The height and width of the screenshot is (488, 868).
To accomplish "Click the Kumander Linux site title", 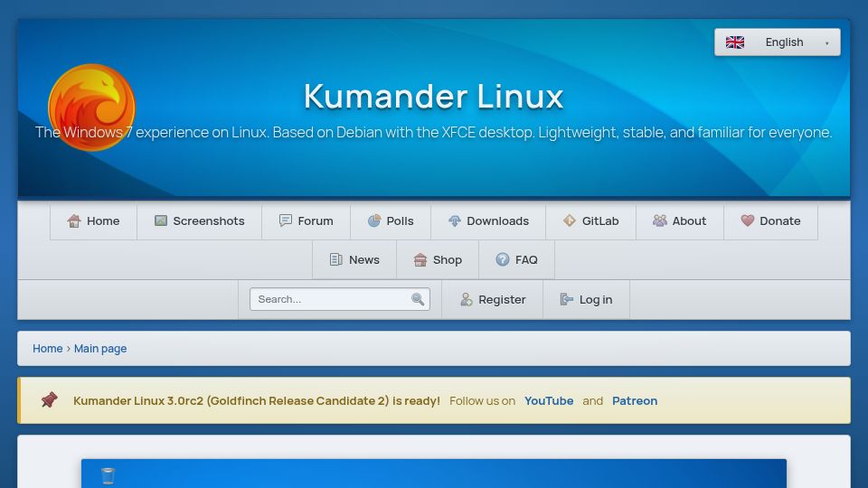I will (x=433, y=96).
